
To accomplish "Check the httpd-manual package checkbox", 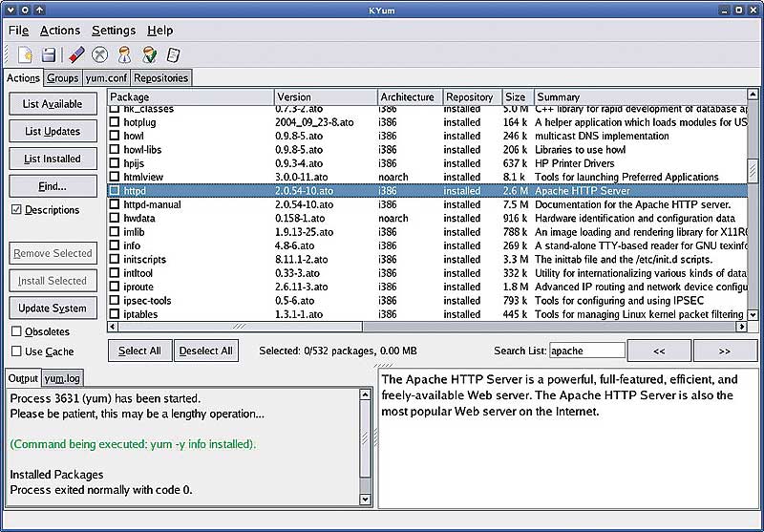I will (x=114, y=204).
